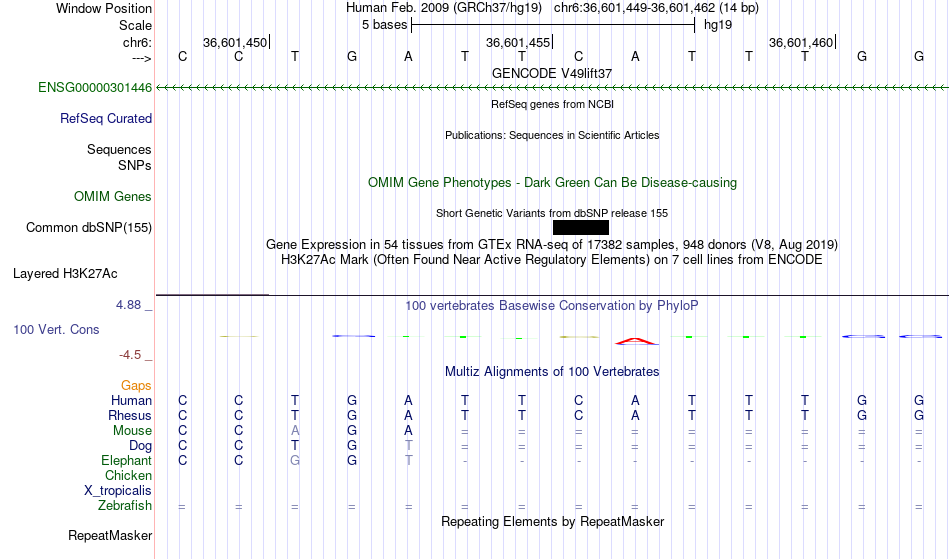The width and height of the screenshot is (950, 559).
Task: Click the GENCODE V49lift37 track title
Action: (551, 73)
